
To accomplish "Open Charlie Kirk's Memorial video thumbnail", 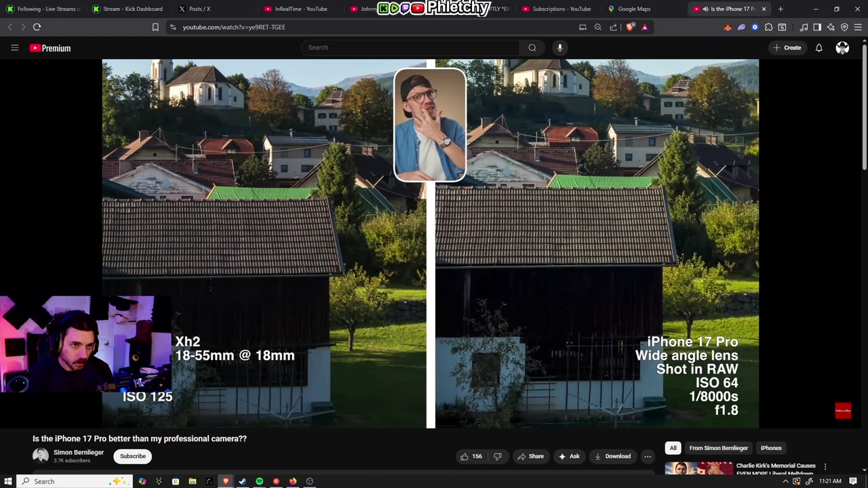I will [x=699, y=468].
